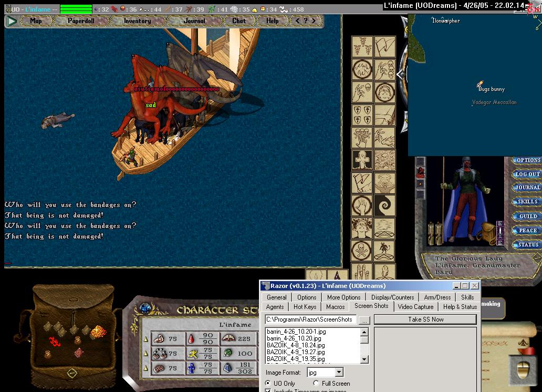542x392 pixels.
Task: Select BAZOIK_4-9_19.35.jpg in the list
Action: (x=296, y=359)
